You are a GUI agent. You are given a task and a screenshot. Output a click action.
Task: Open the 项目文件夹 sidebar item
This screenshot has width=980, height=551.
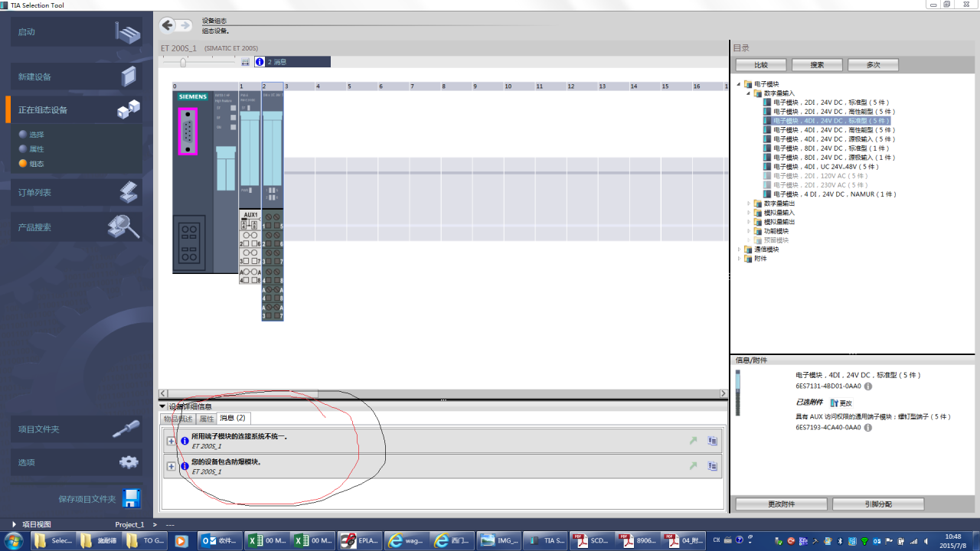tap(77, 429)
